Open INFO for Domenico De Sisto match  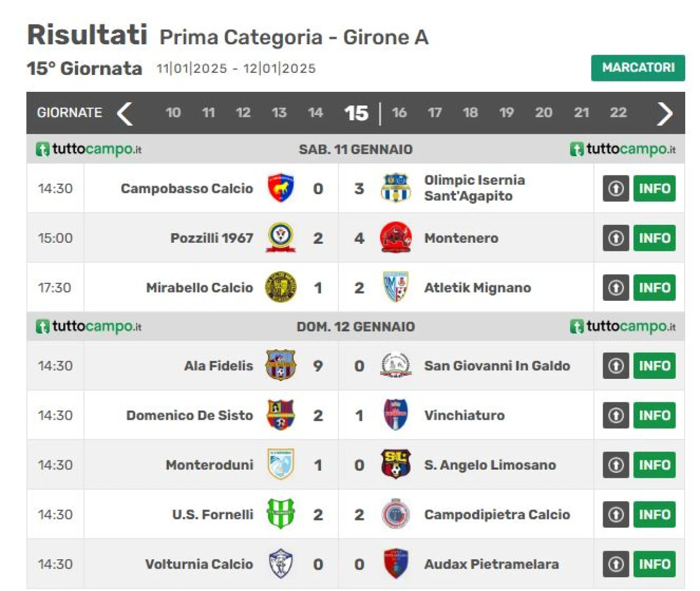pos(654,415)
